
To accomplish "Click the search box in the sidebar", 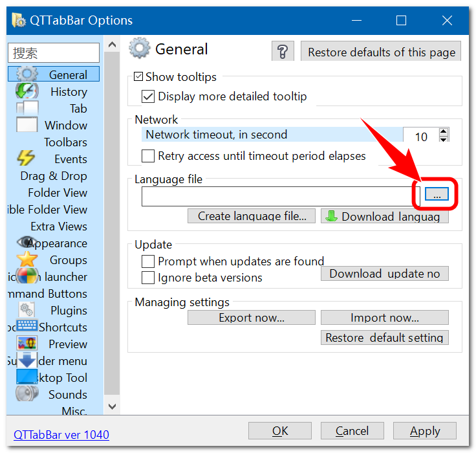I will point(54,53).
